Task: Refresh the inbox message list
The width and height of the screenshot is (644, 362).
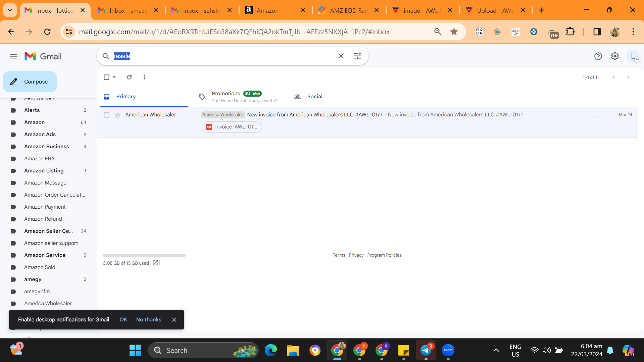Action: pos(129,77)
